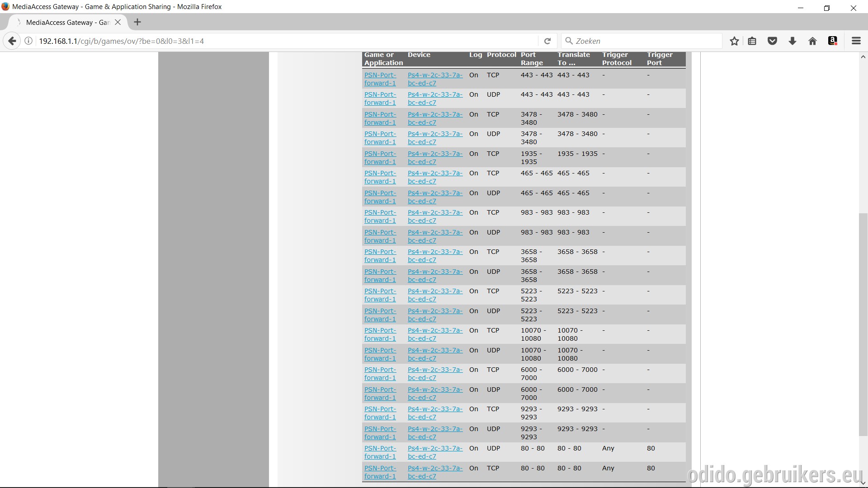The image size is (868, 488).
Task: Reload the page with the refresh icon
Action: click(547, 41)
